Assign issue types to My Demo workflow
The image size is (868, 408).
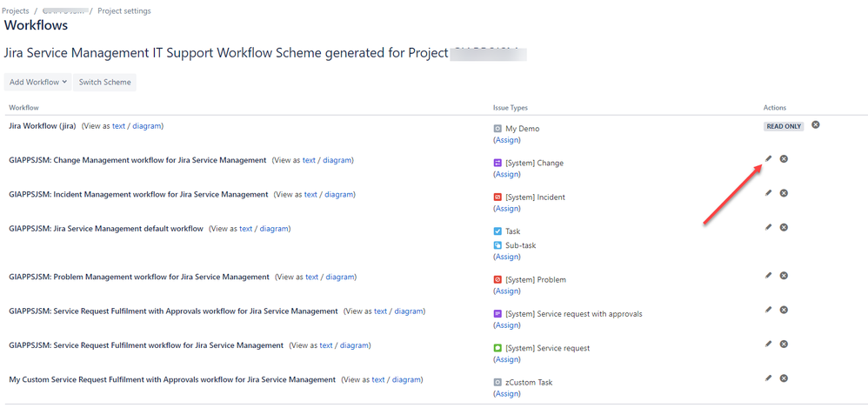(507, 140)
